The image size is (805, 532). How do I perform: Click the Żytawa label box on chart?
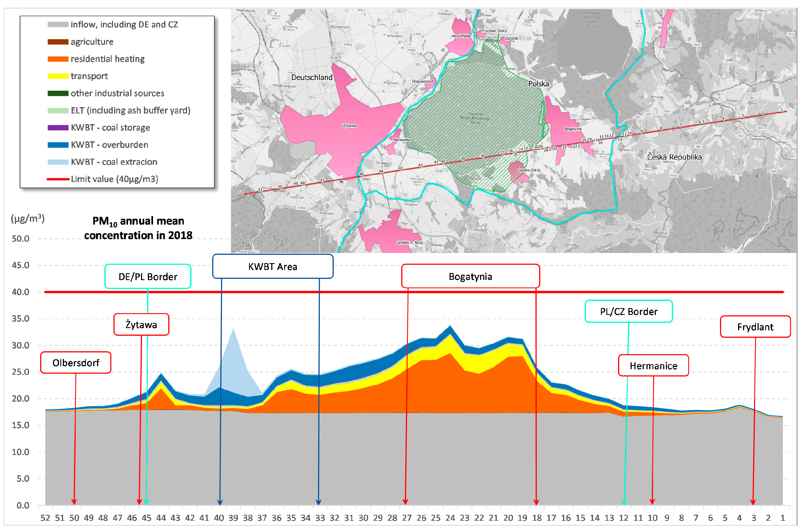coord(141,325)
